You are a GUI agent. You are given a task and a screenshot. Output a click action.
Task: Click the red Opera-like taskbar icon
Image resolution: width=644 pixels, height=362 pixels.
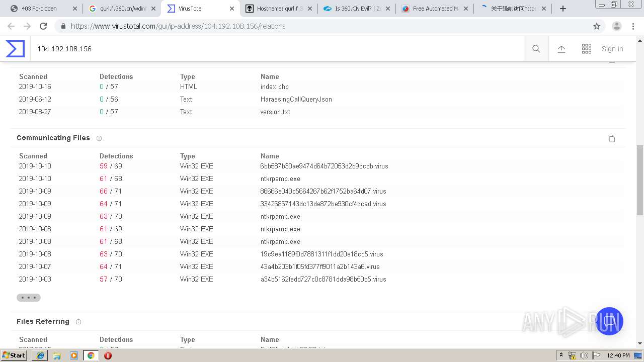pyautogui.click(x=108, y=355)
